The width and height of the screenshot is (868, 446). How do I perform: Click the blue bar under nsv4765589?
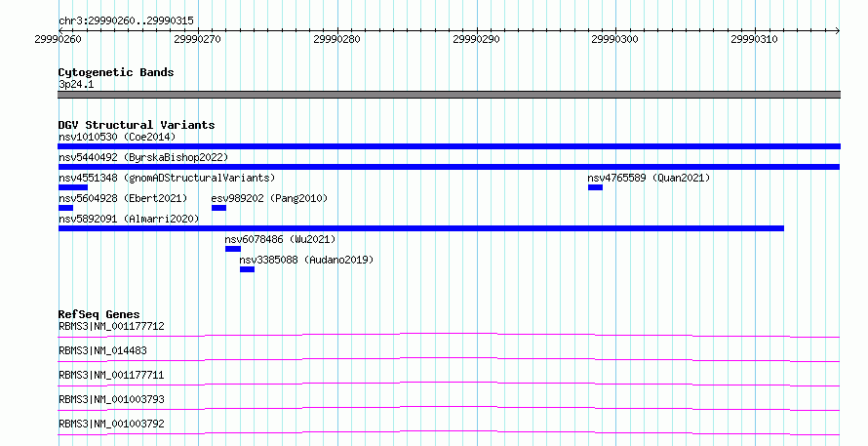pos(595,187)
